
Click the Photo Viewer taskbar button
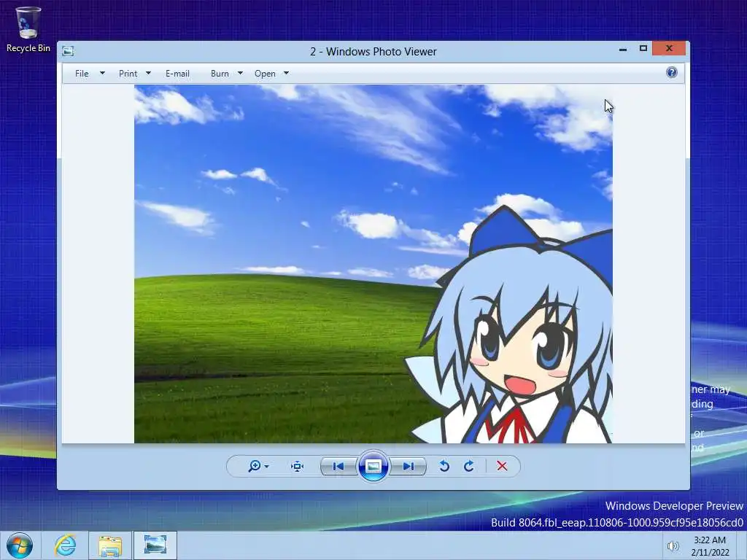click(x=155, y=545)
